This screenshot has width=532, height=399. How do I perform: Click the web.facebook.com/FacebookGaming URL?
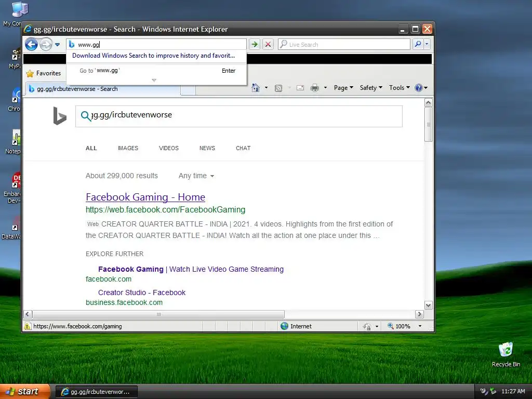click(x=165, y=210)
